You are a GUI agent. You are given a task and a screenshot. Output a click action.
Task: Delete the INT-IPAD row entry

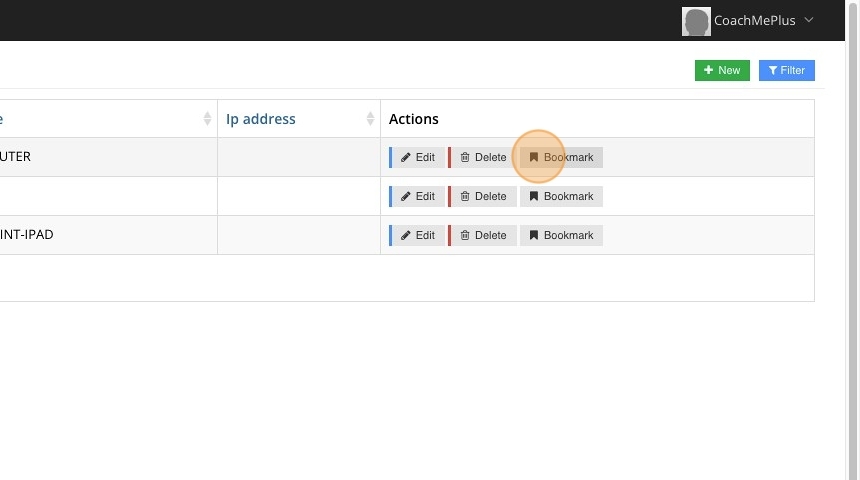pyautogui.click(x=482, y=235)
